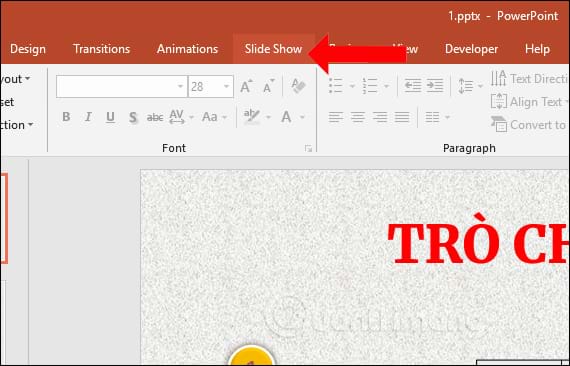The width and height of the screenshot is (570, 366).
Task: Open text highlight color dropdown arrow
Action: pyautogui.click(x=268, y=117)
